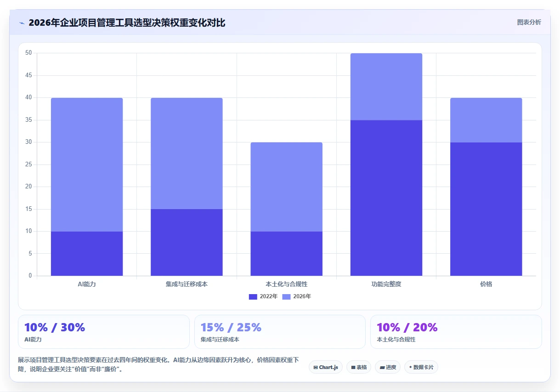
Task: Open the 15% / 25% 集成与迁移成本 card
Action: (x=280, y=332)
